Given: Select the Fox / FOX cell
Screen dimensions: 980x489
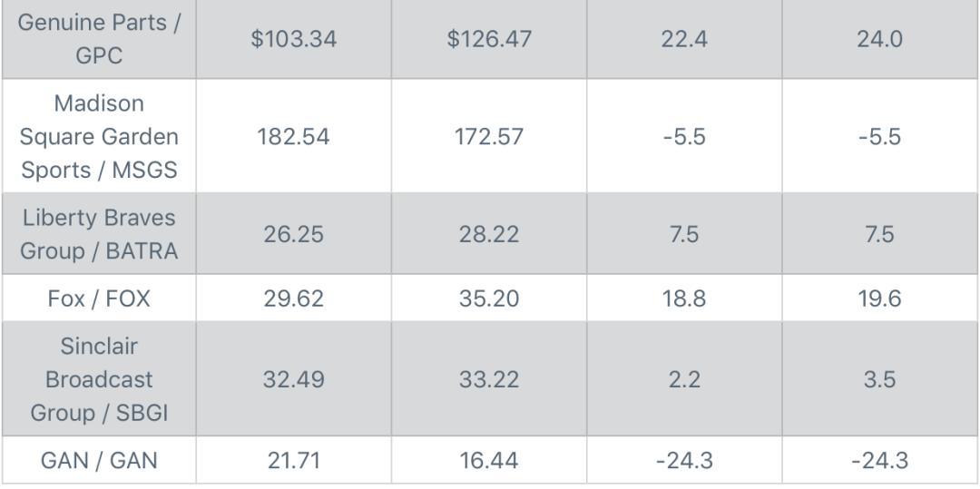Looking at the screenshot, I should point(99,298).
